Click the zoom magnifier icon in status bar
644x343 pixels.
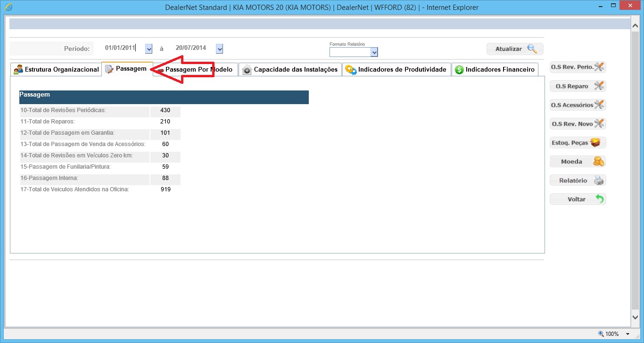pos(601,334)
